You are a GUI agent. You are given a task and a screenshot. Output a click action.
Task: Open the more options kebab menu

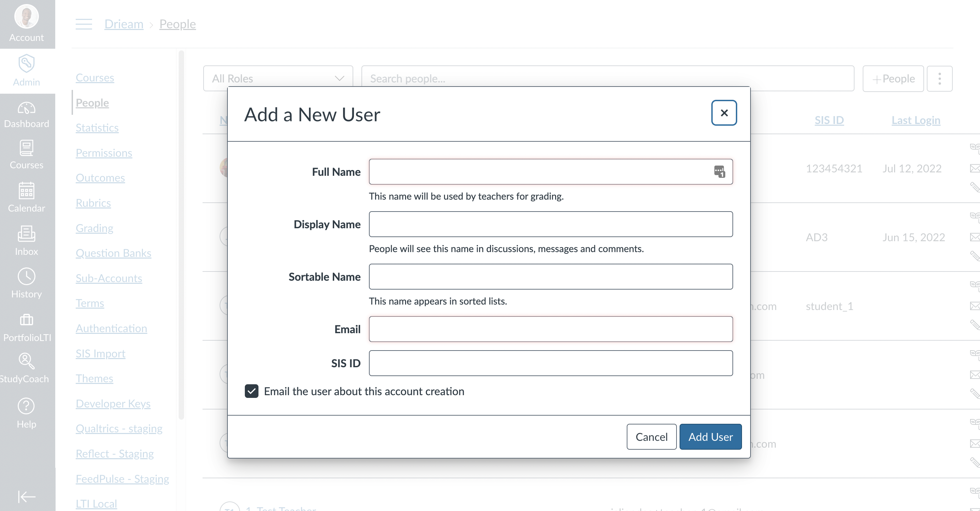click(939, 79)
